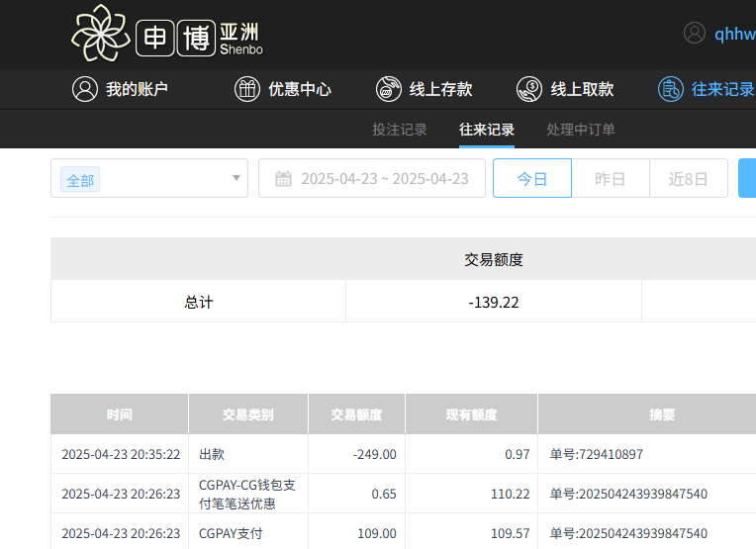Select the 往来记录 sub-tab

tap(487, 130)
